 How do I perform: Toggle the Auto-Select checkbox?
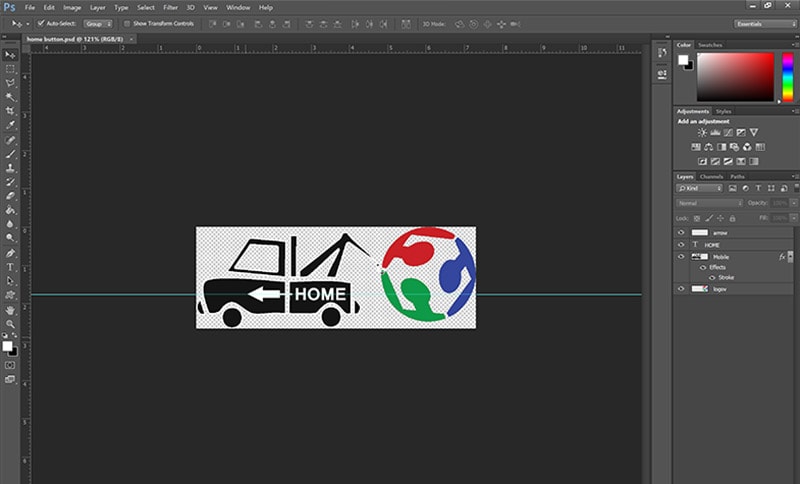coord(41,23)
